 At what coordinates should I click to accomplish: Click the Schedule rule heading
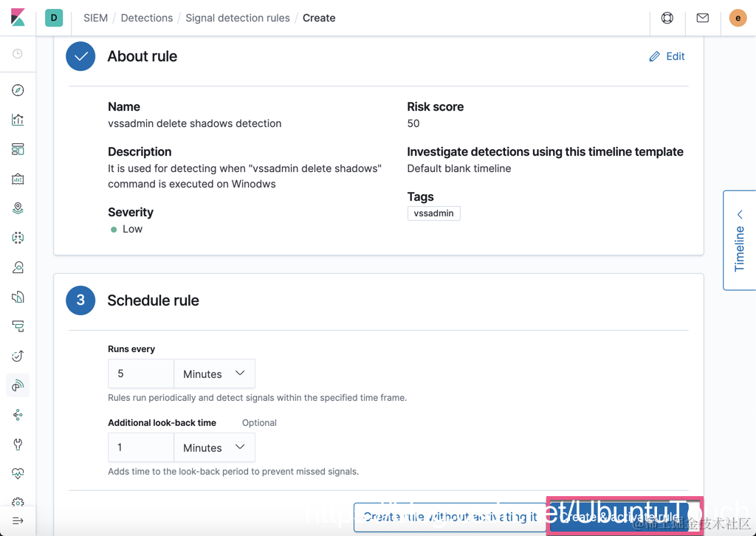coord(154,300)
